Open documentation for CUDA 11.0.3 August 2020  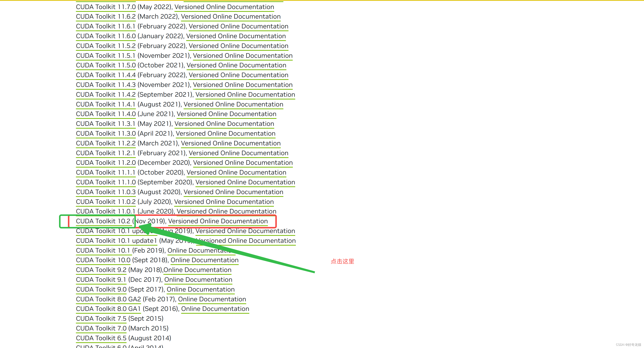pyautogui.click(x=233, y=192)
